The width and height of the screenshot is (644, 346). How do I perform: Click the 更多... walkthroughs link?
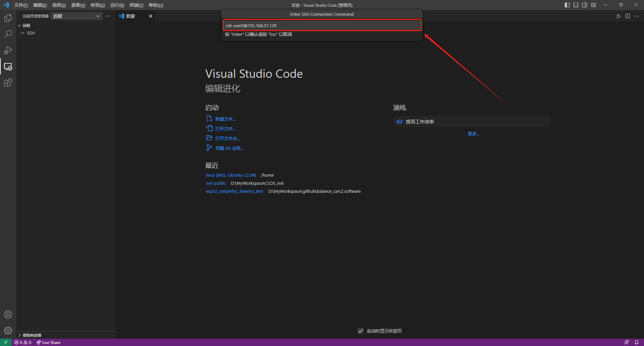473,134
